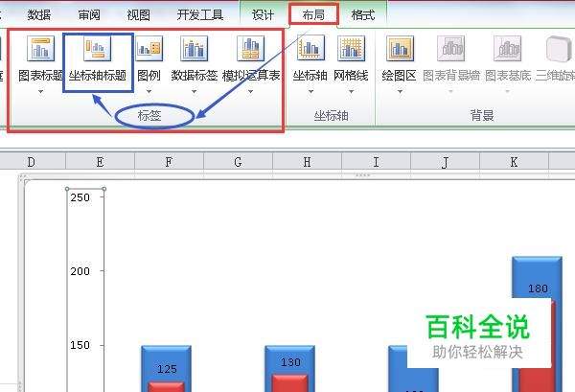Screen dimensions: 575x392
Task: Click the 模拟运算表 data table icon
Action: [250, 49]
